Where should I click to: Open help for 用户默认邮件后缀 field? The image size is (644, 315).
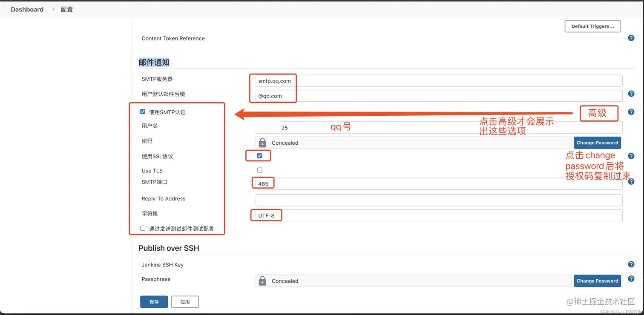point(631,94)
